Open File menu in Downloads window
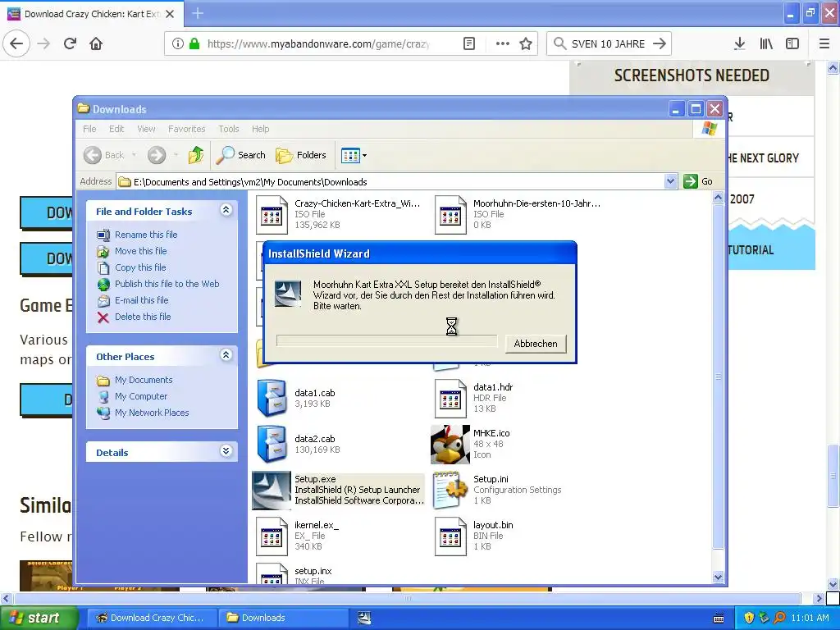 [89, 129]
